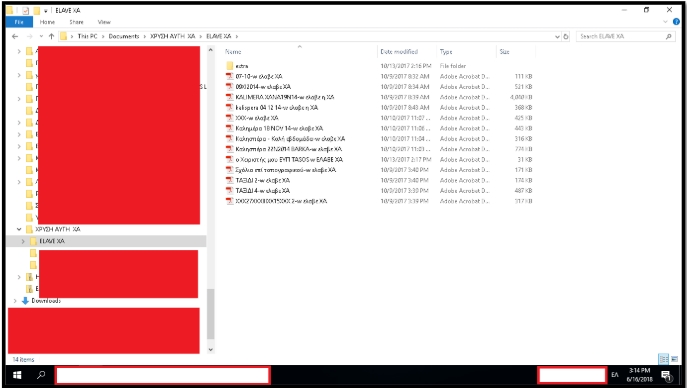Expand the ELAVE XA tree node
Viewport: 687px width, 388px height.
pyautogui.click(x=23, y=241)
